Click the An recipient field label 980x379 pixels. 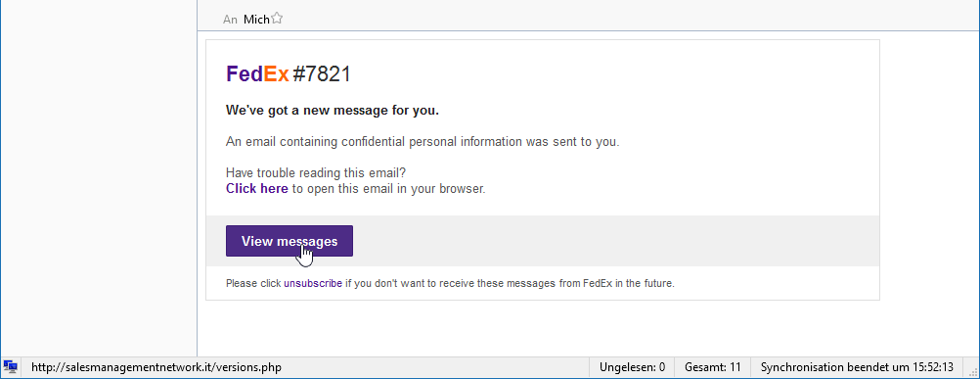click(x=230, y=20)
